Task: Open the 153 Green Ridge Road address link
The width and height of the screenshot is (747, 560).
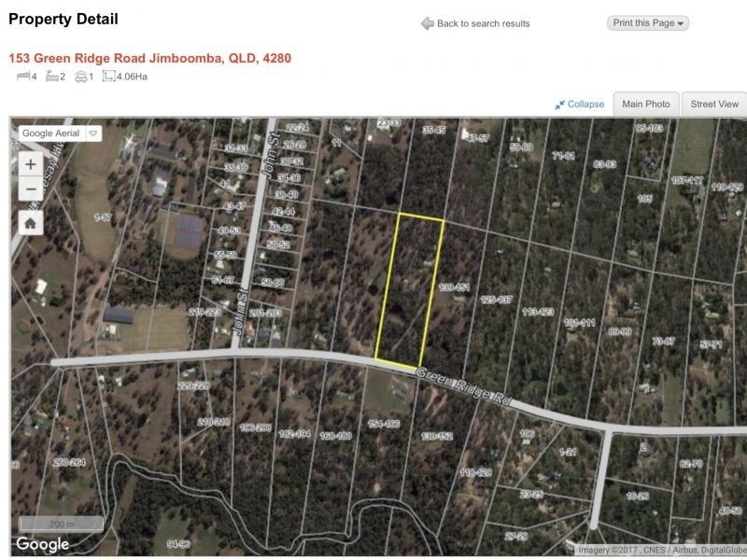Action: [x=149, y=58]
